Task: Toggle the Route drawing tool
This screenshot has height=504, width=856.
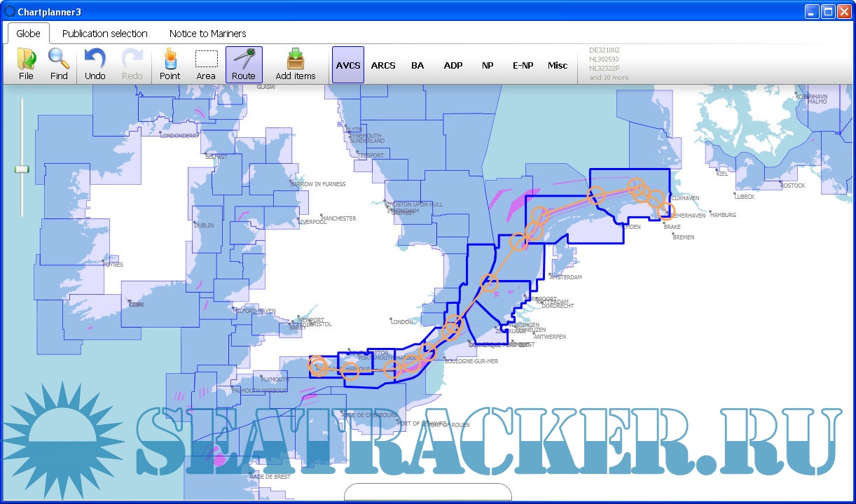Action: (x=244, y=64)
